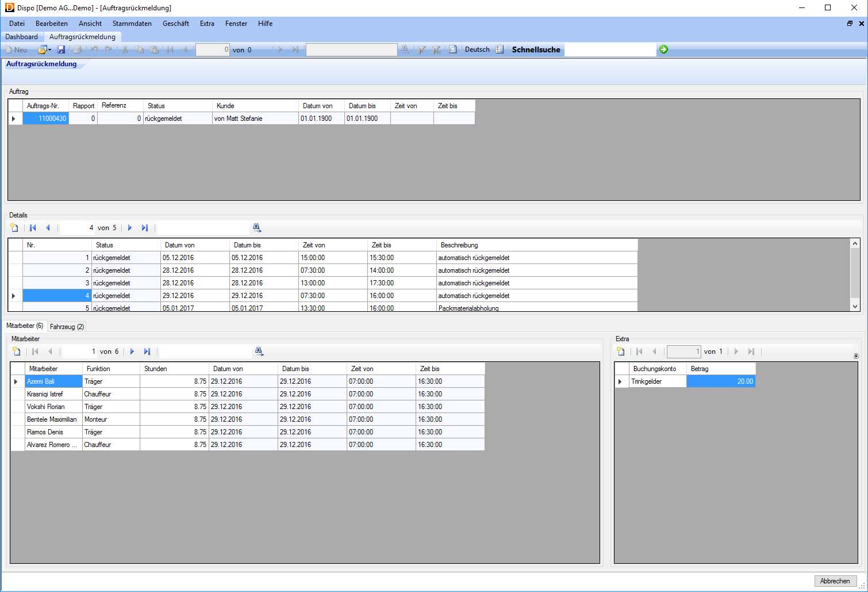Screen dimensions: 868x592
Task: Add new record in Extra toolbar
Action: (621, 352)
